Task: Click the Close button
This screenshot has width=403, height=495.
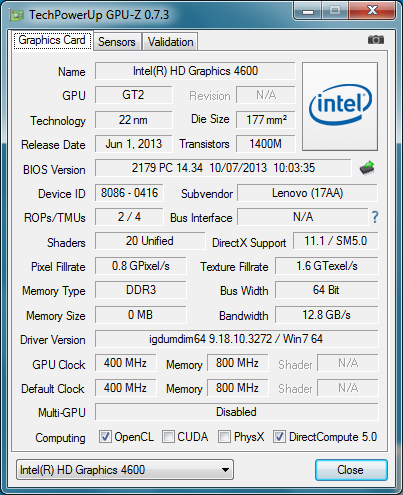Action: 351,470
